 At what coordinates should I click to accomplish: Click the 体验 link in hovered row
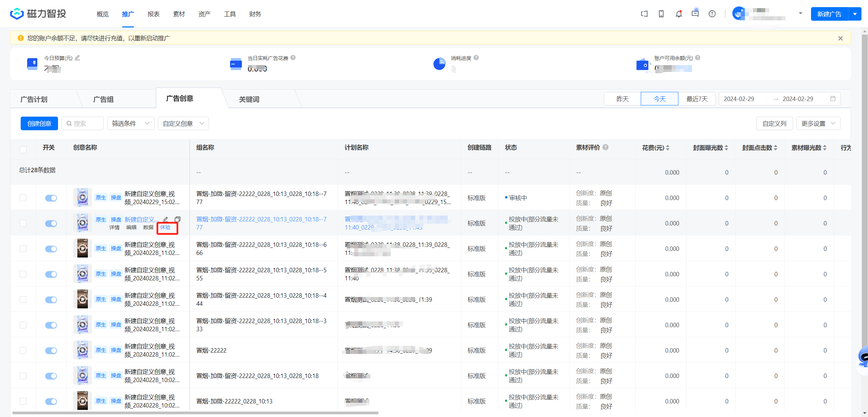click(x=166, y=227)
